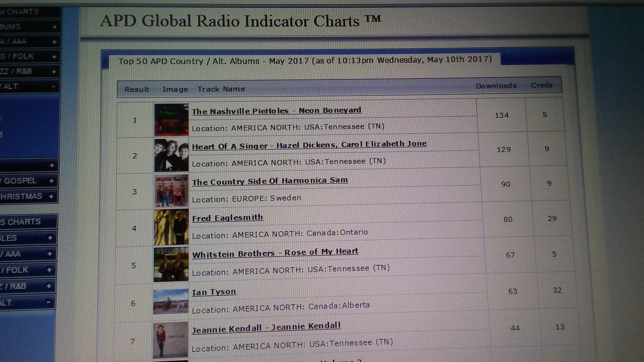Click the Harmonica Sam album cover thumbnail
This screenshot has width=644, height=362.
171,191
